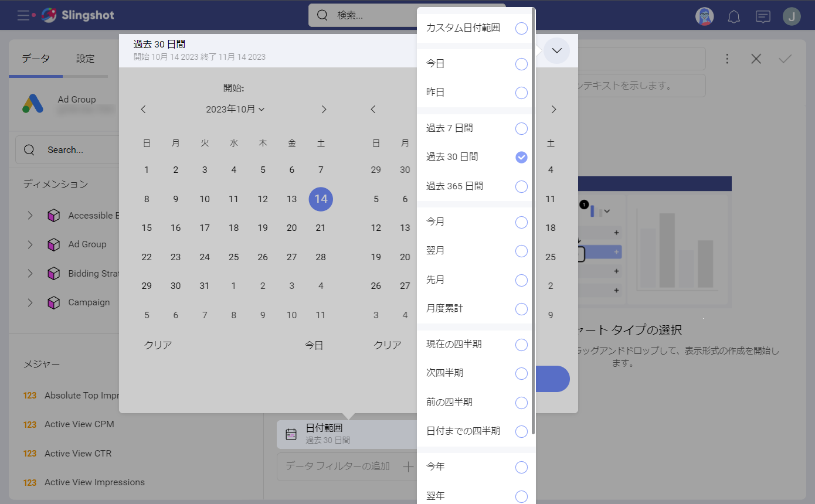
Task: Expand the Campaign dimension
Action: pyautogui.click(x=30, y=302)
